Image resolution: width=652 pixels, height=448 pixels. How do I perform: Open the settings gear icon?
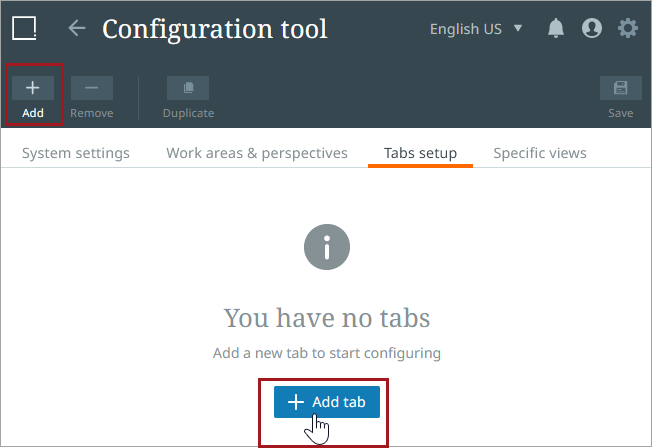[628, 29]
